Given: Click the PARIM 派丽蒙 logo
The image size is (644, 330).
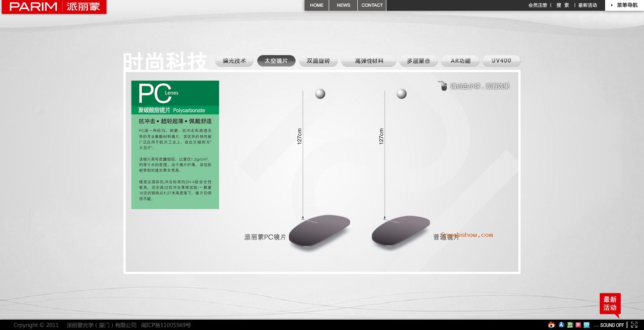Looking at the screenshot, I should pos(54,7).
